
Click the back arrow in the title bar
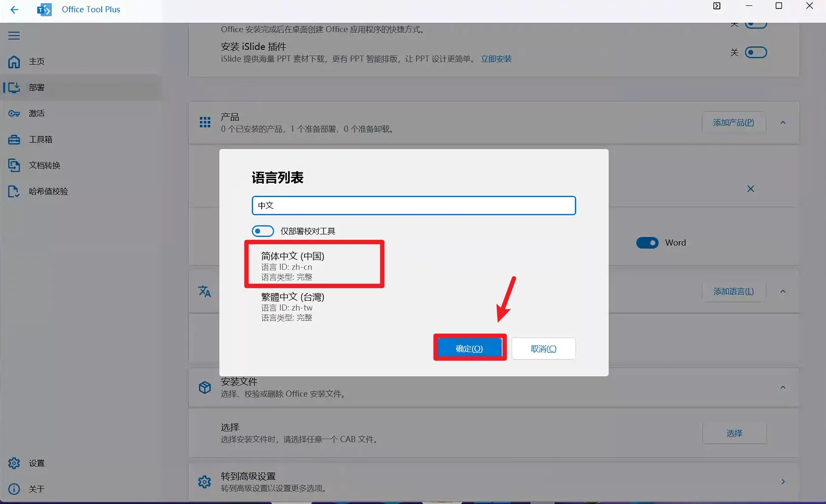[x=14, y=9]
